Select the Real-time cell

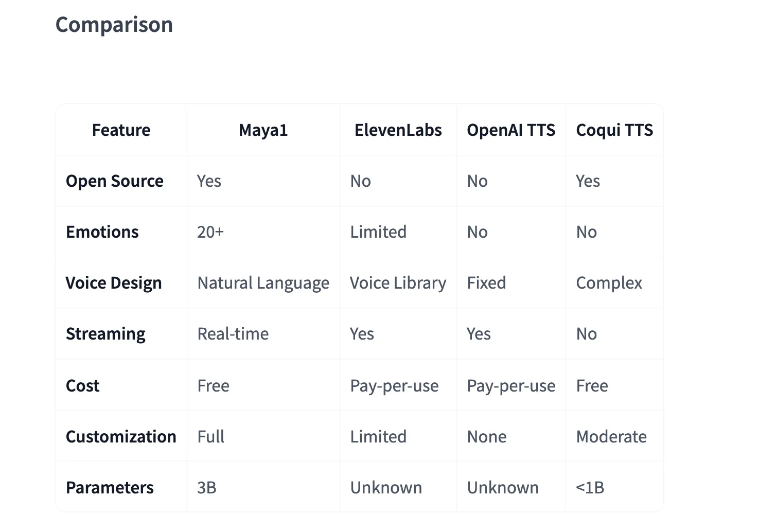click(233, 334)
